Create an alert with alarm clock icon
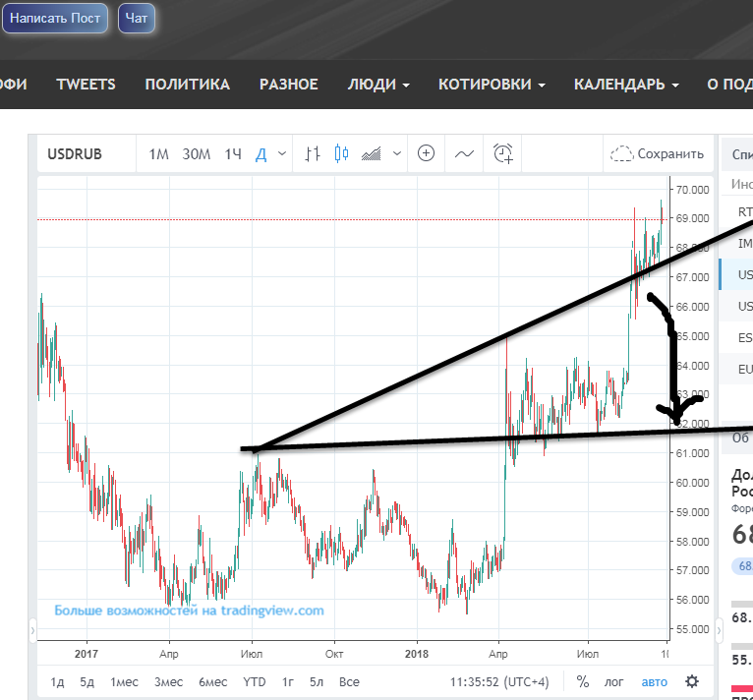753x700 pixels. (x=503, y=153)
